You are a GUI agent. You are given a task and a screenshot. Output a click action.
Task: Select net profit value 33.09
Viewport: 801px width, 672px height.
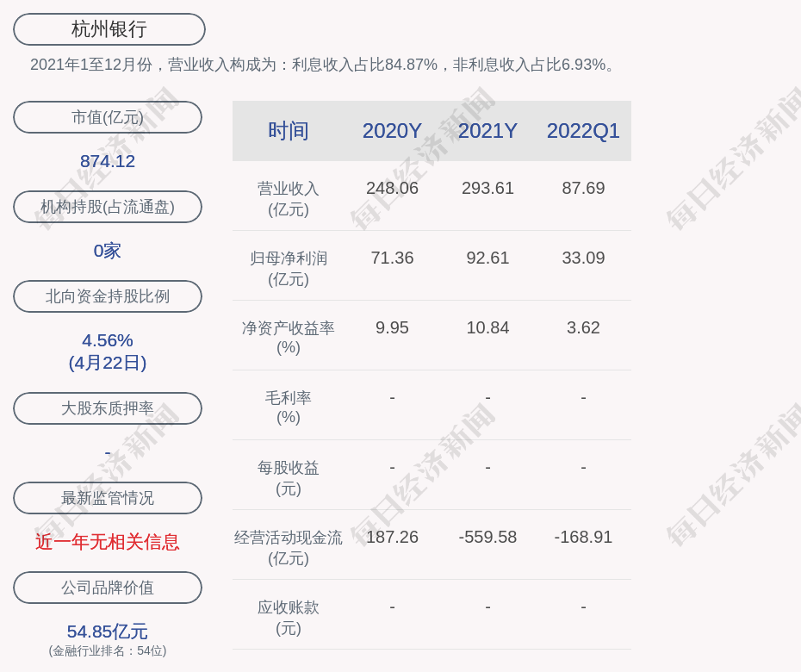coord(583,258)
